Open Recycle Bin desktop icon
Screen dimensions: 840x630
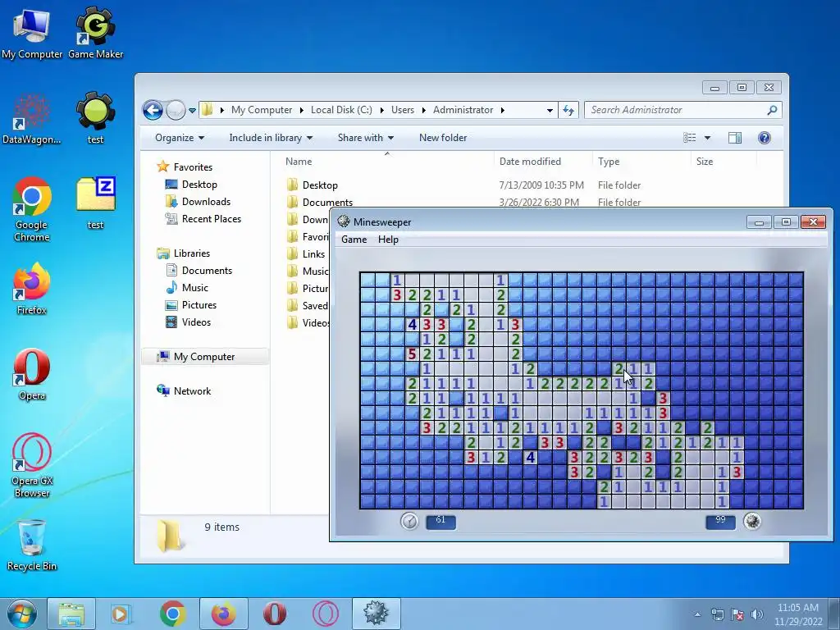coord(32,546)
